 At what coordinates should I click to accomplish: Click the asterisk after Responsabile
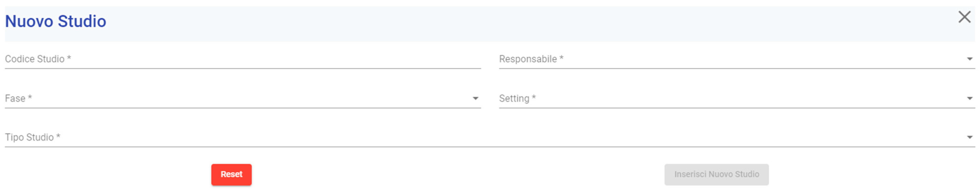click(x=561, y=59)
